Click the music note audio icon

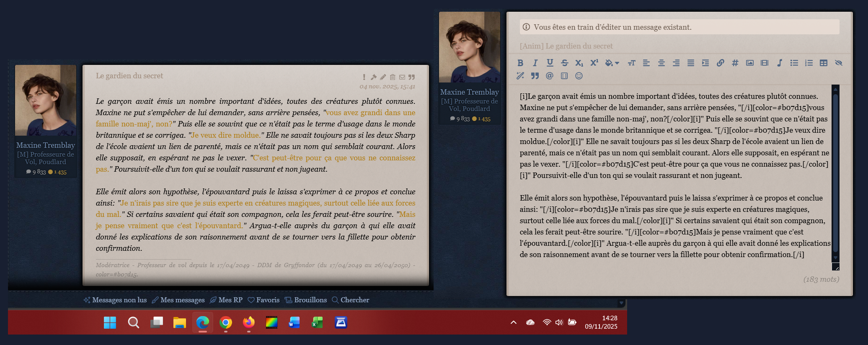[779, 63]
